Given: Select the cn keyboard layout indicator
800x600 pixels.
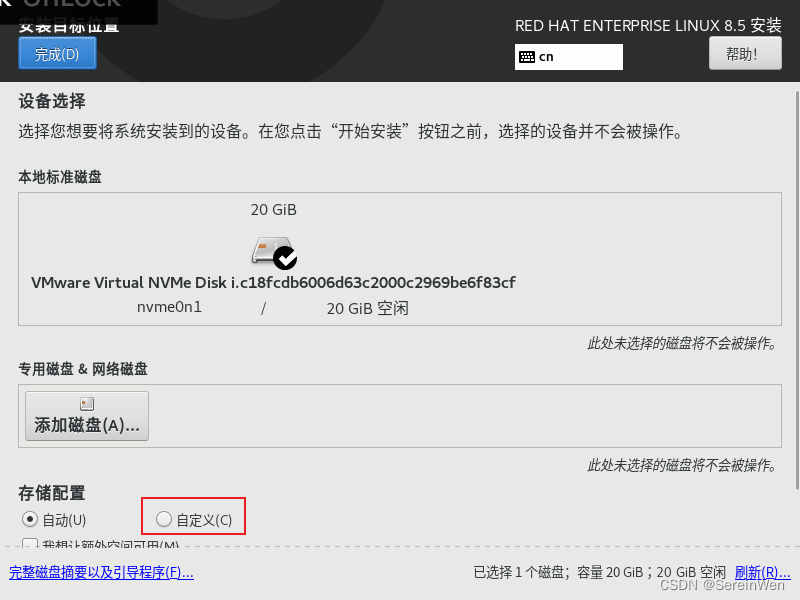Looking at the screenshot, I should [x=568, y=57].
